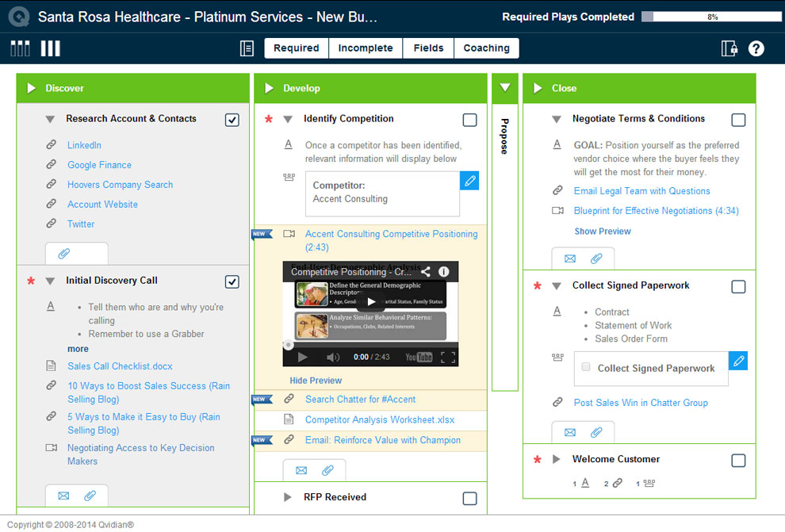Click link count icon under Welcome Customer

[617, 483]
